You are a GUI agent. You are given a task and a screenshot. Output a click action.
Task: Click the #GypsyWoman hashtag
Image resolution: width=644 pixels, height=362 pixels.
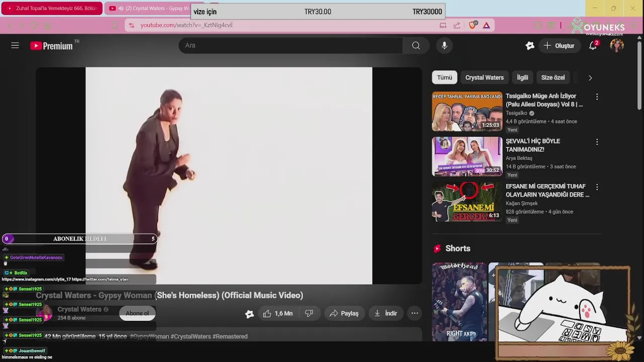click(149, 336)
